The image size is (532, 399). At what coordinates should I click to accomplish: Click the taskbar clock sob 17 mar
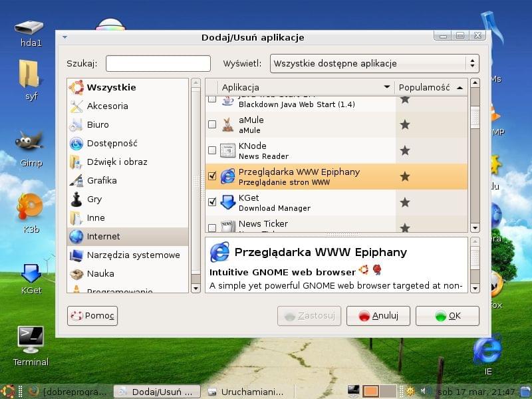point(476,392)
